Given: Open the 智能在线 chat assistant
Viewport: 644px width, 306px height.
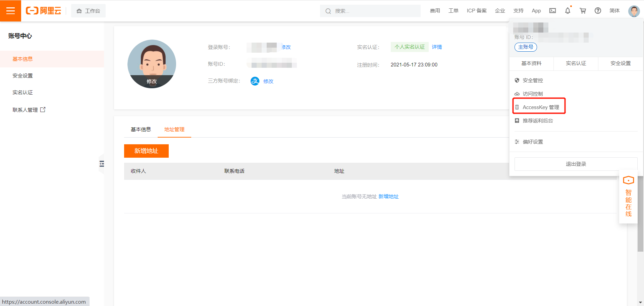Looking at the screenshot, I should (628, 197).
